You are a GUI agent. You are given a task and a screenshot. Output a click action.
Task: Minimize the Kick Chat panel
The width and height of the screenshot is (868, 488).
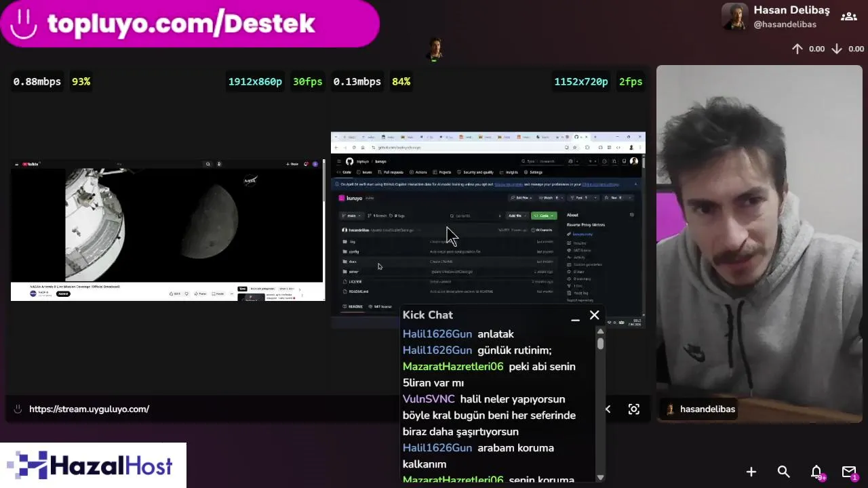click(x=575, y=319)
